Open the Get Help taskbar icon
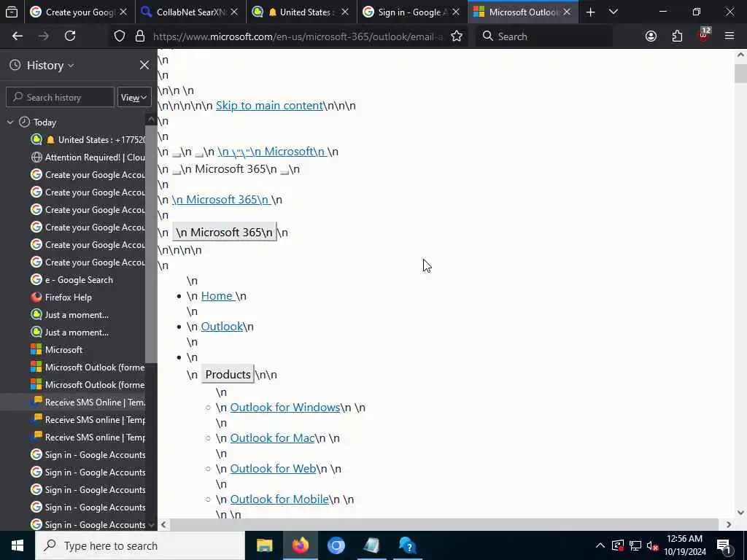The height and width of the screenshot is (560, 747). 408,545
